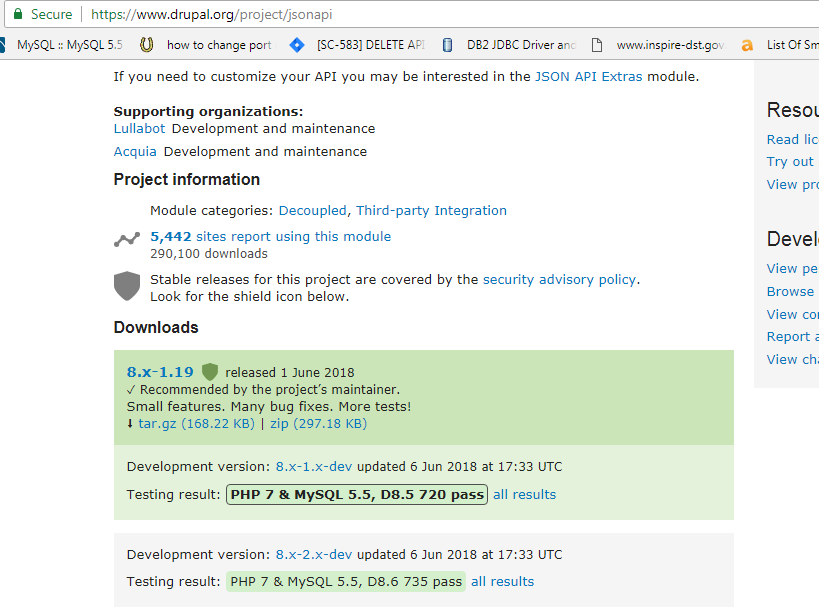819x615 pixels.
Task: Click the Project information heading
Action: (187, 180)
